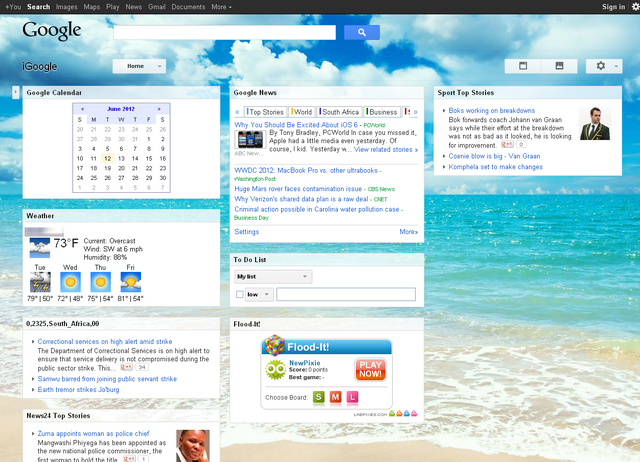This screenshot has width=640, height=462.
Task: Open 'Zuma appoints woman as police chief'
Action: pyautogui.click(x=93, y=433)
